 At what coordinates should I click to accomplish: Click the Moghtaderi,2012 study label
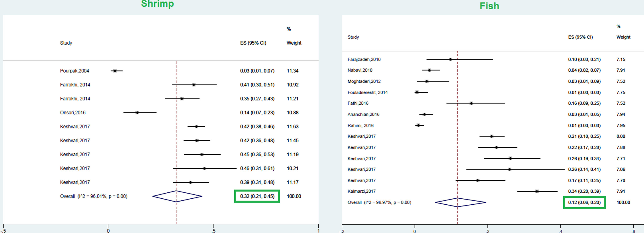click(x=364, y=82)
